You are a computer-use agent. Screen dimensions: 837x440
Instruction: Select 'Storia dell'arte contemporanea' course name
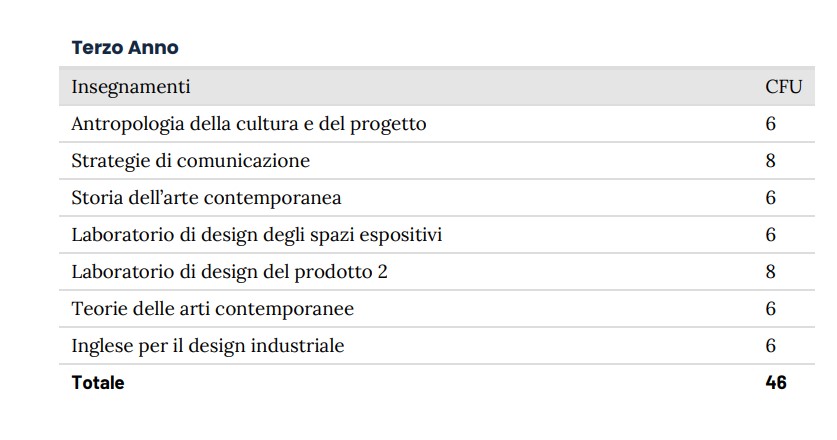206,198
